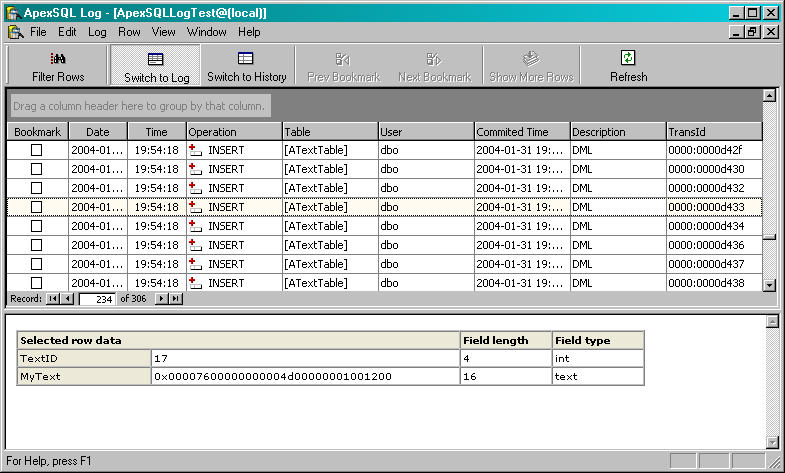Click the ApexSQL Log title bar icon

pos(13,13)
